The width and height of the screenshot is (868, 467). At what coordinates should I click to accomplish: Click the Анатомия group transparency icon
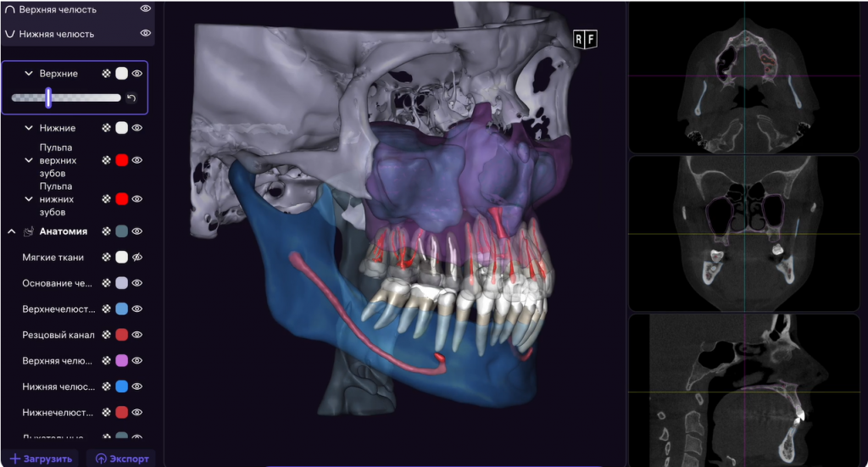coord(107,231)
